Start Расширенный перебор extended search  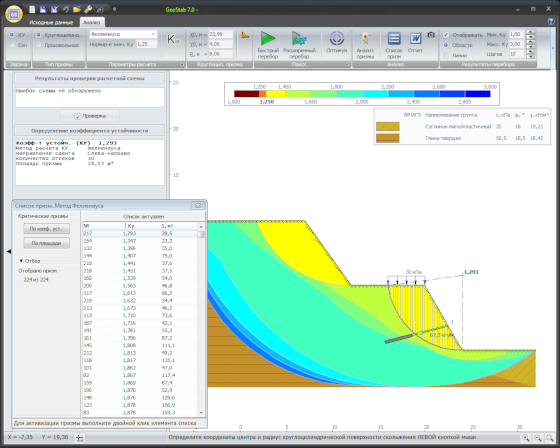[x=299, y=45]
